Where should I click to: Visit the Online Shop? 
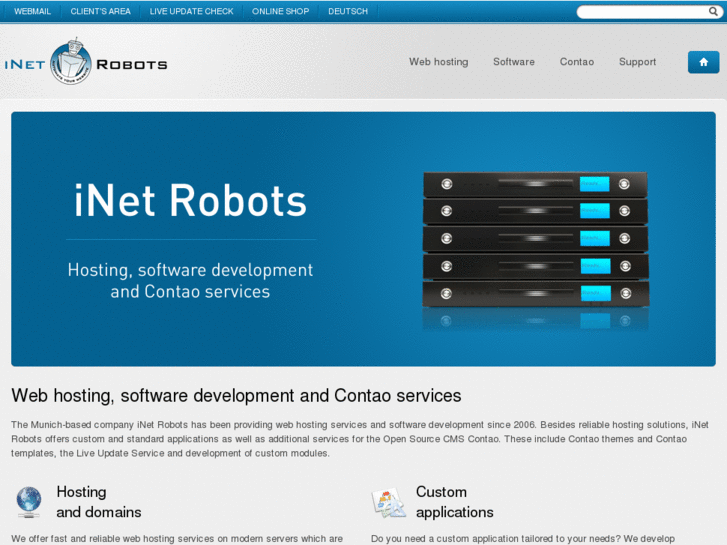coord(281,12)
